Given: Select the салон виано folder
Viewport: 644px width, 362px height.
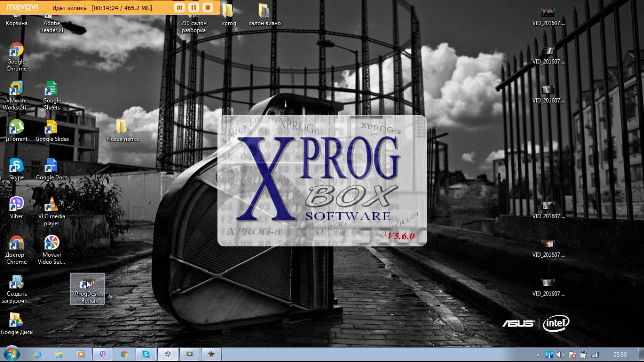Looking at the screenshot, I should tap(264, 15).
